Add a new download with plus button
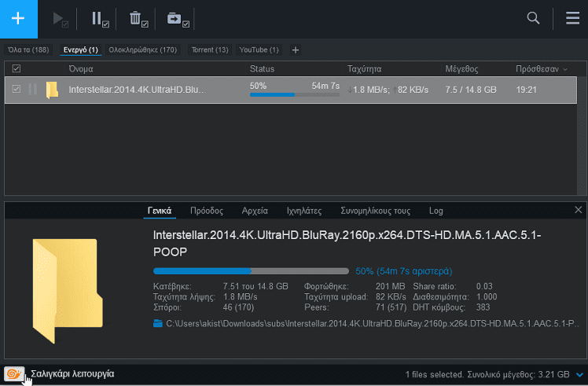 (18, 19)
